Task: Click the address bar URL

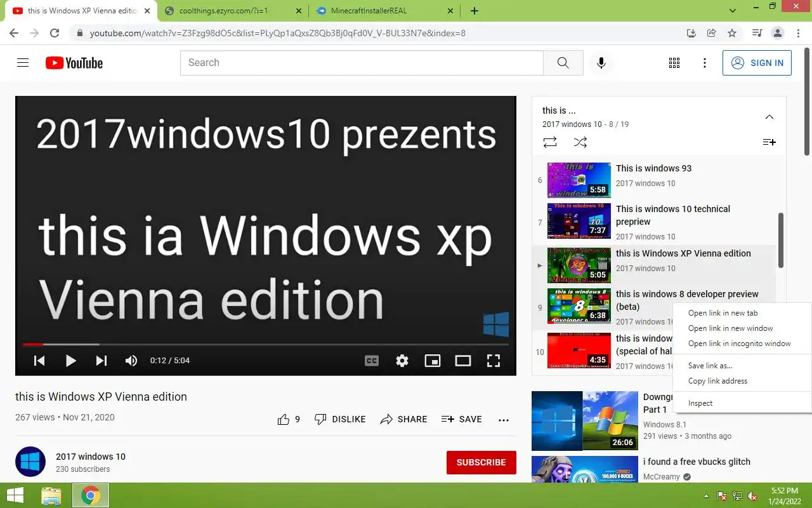Action: tap(278, 33)
